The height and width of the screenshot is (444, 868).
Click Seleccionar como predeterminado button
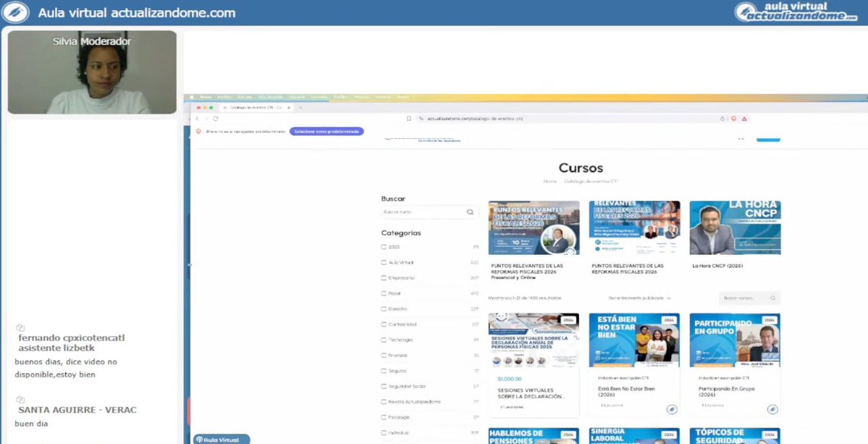click(326, 132)
